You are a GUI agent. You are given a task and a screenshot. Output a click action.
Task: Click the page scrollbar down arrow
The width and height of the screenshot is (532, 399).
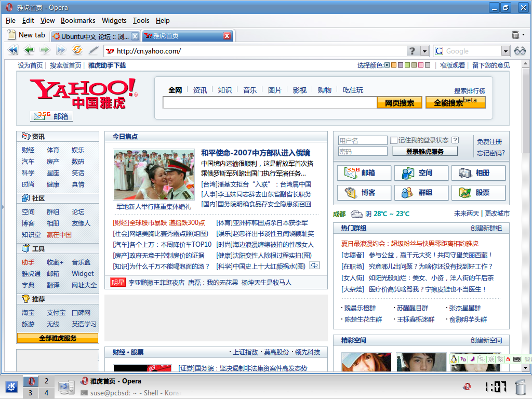525,367
